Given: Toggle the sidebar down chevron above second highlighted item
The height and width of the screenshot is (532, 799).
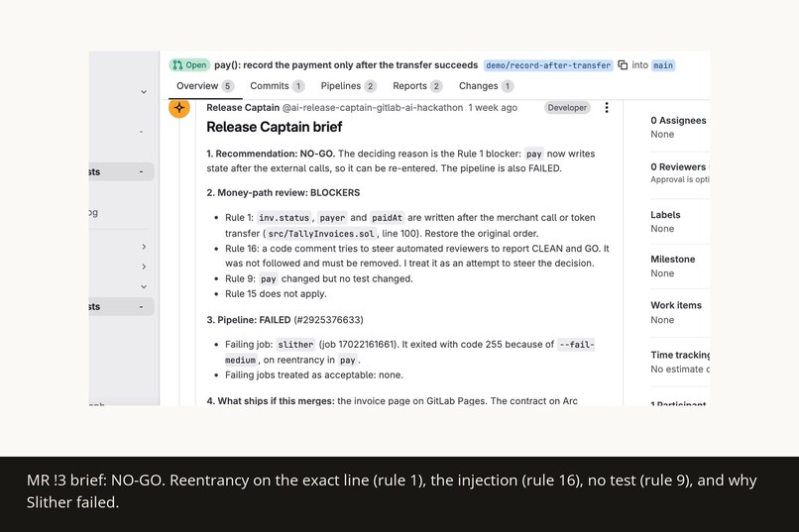Looking at the screenshot, I should [144, 286].
